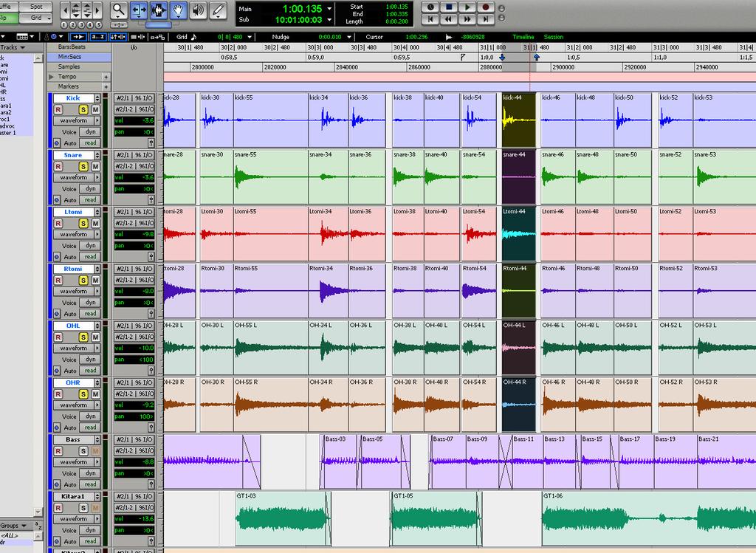Click the Play transport button
756x553 pixels.
467,7
